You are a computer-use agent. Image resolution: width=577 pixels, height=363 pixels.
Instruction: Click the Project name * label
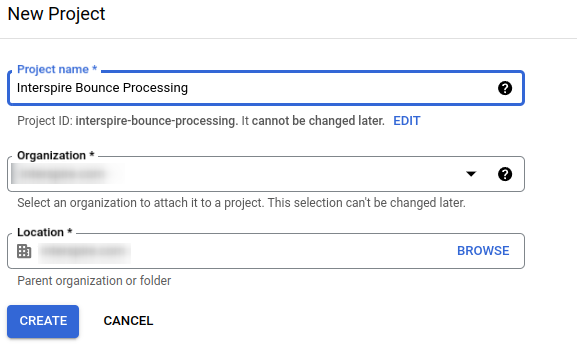[57, 69]
